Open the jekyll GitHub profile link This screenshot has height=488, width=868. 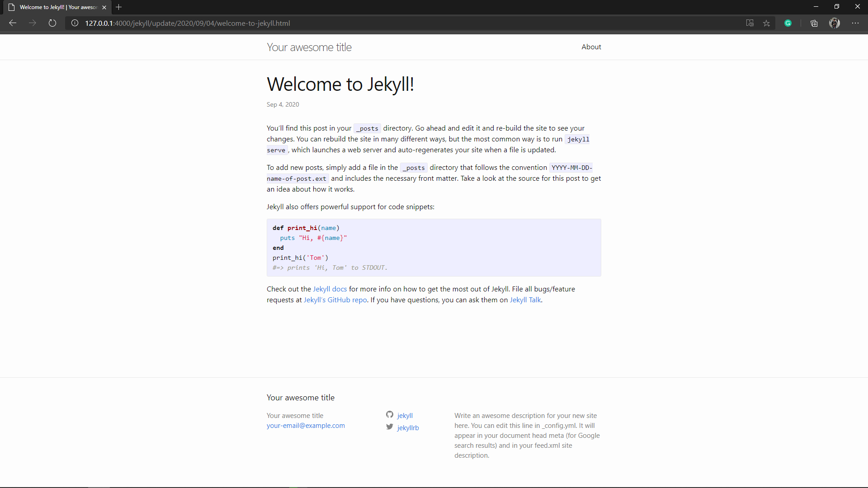tap(405, 416)
